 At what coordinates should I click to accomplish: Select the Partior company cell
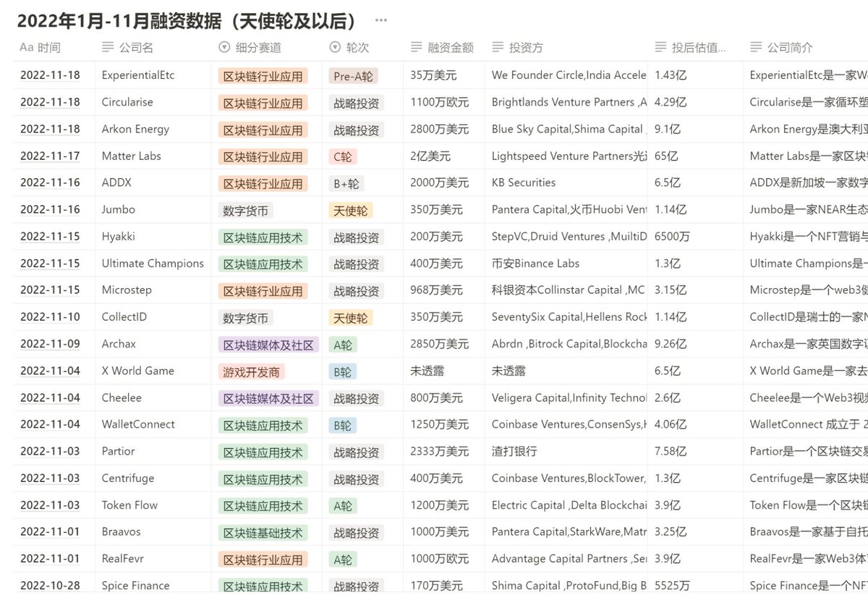tap(118, 450)
